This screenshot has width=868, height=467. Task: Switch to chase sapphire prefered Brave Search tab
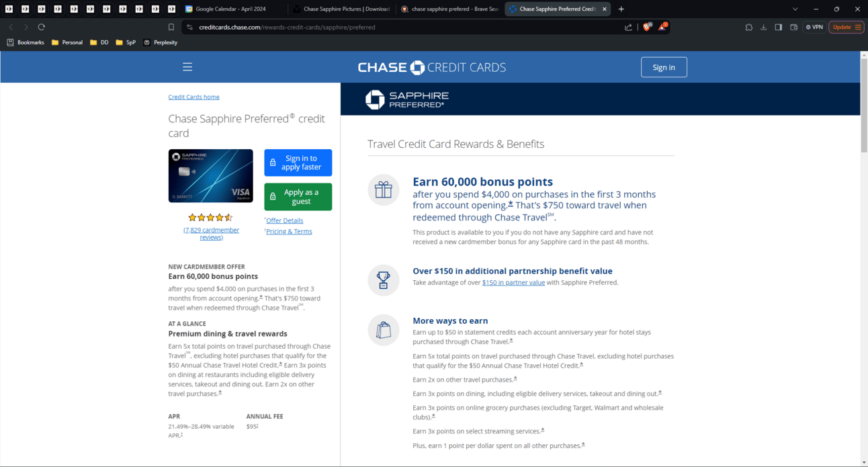click(449, 9)
